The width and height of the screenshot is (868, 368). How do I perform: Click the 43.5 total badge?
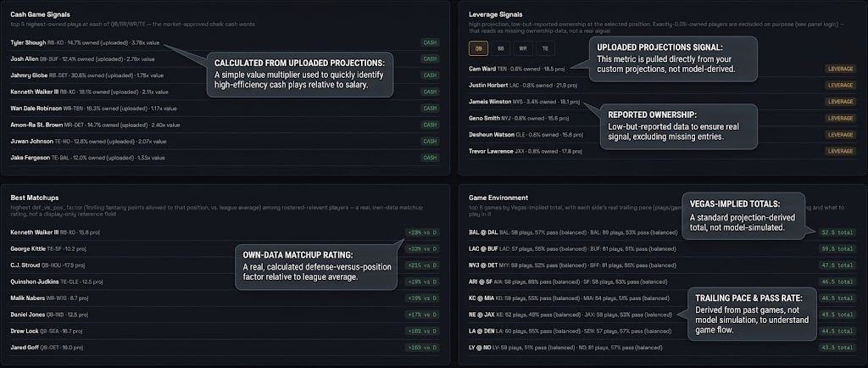coord(837,348)
